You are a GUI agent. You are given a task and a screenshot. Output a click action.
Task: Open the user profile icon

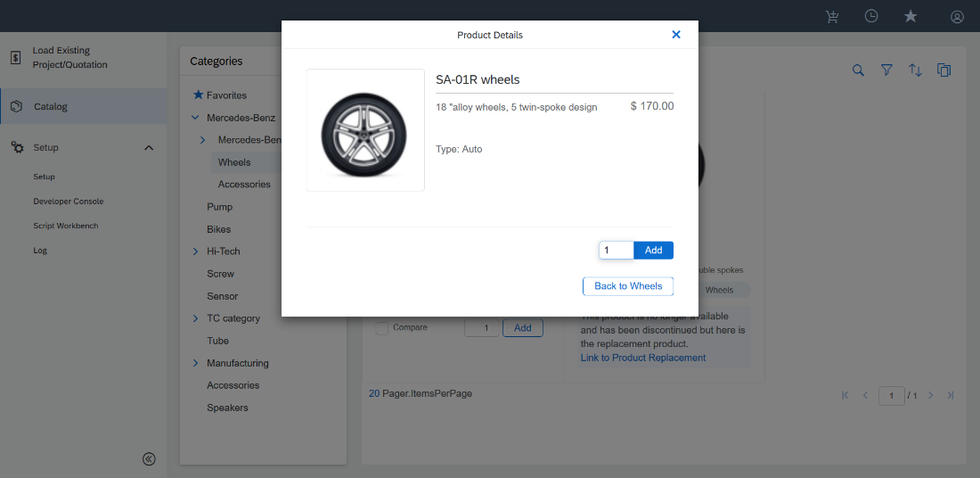click(957, 17)
